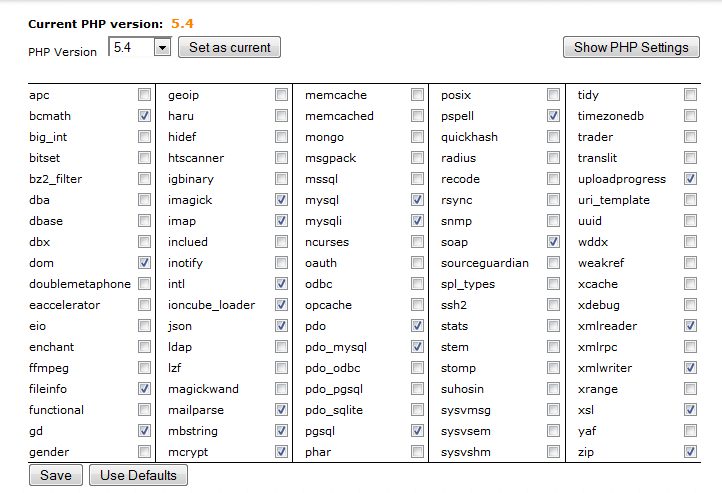Click the Use Defaults button
The height and width of the screenshot is (493, 722).
click(138, 475)
